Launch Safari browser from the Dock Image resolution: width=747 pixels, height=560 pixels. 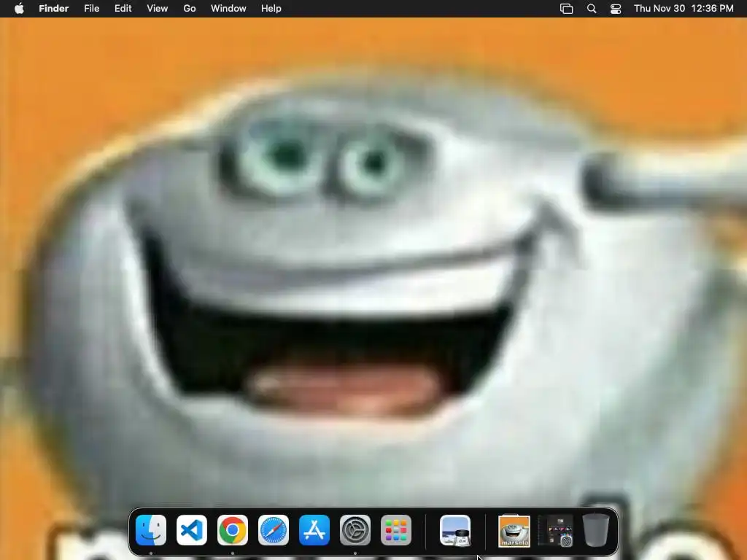(x=274, y=530)
